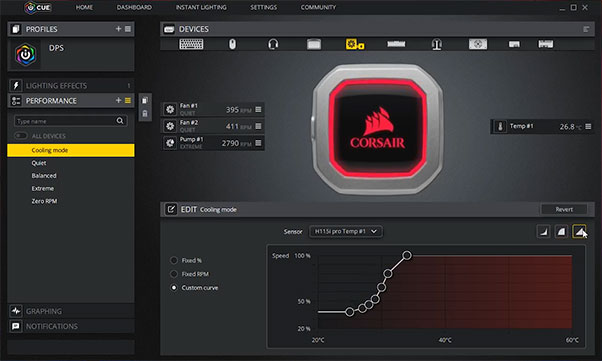The width and height of the screenshot is (602, 361).
Task: Select the Fixed RPM radio option
Action: click(174, 274)
